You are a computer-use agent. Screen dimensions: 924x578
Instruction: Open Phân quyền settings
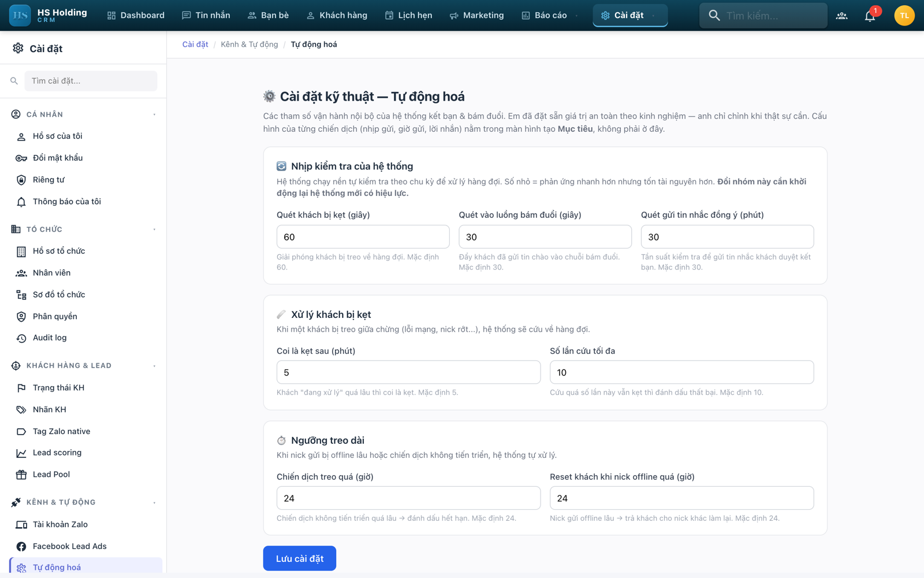(x=85, y=317)
